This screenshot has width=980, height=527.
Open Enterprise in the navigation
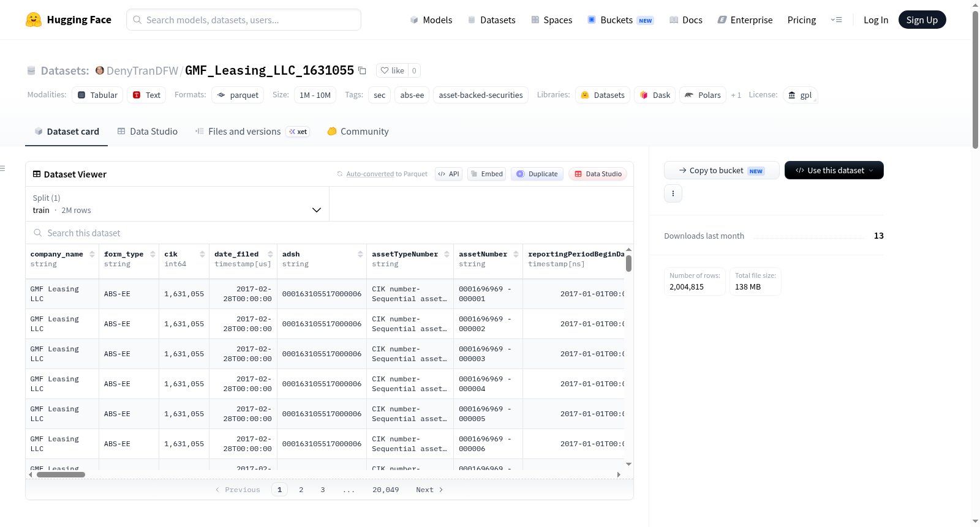point(745,20)
